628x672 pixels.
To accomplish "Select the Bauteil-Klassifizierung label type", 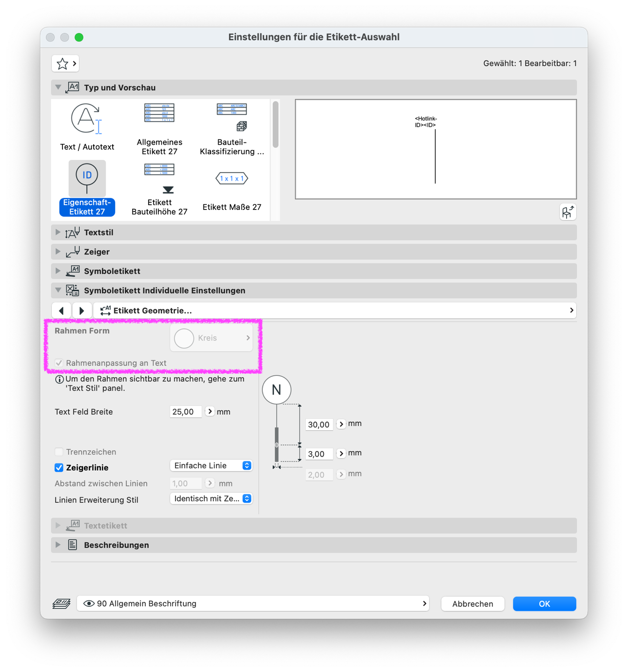I will tap(232, 129).
